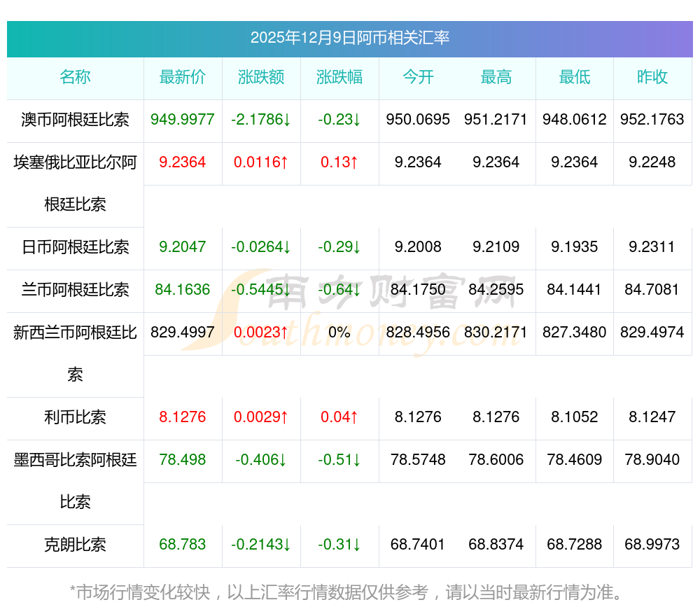Click the 兰币阿根廷比索 row label
700x614 pixels.
tap(75, 290)
